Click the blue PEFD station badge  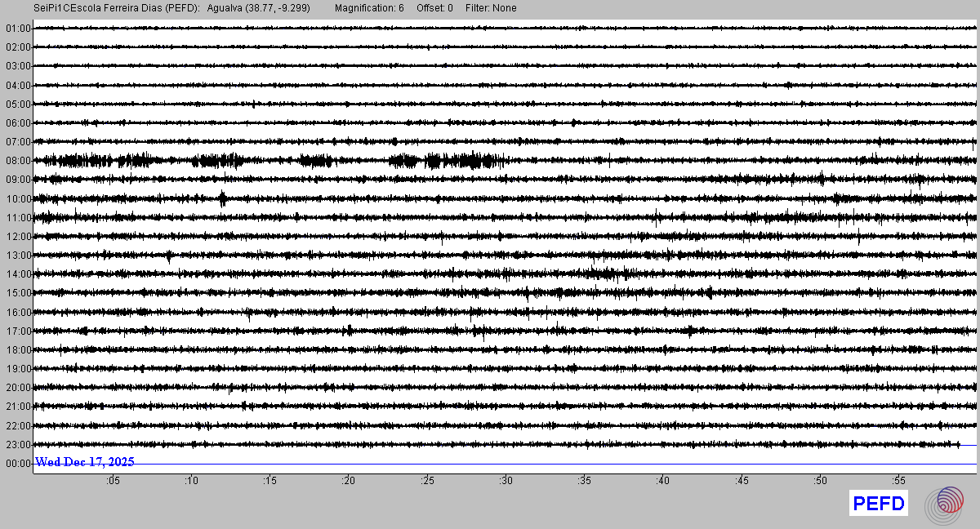pyautogui.click(x=878, y=505)
